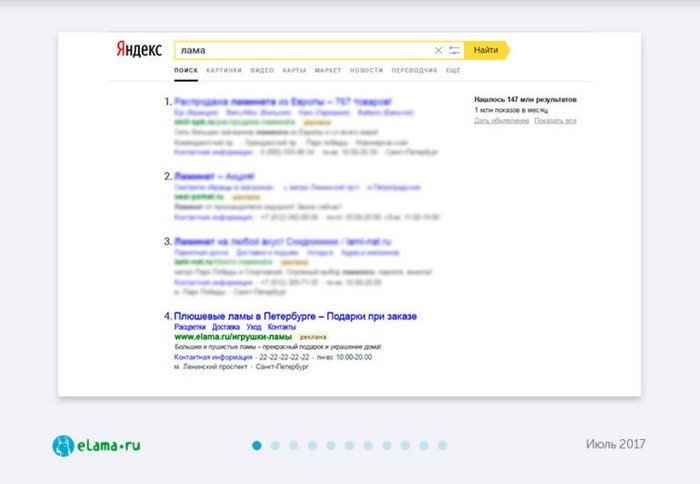Clear the search query with X icon

tap(438, 50)
